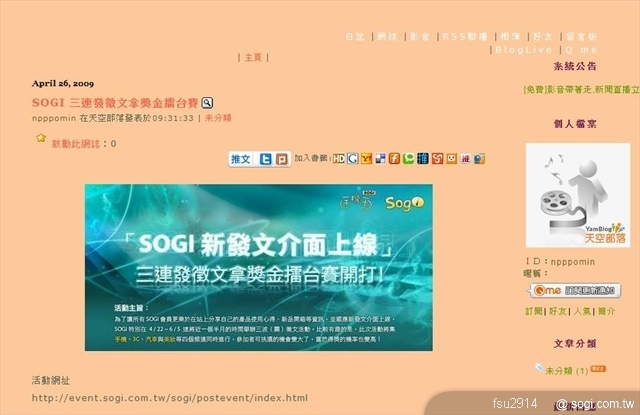Bookmark with the red 推 icon on white
Image resolution: width=640 pixels, height=415 pixels.
(465, 158)
